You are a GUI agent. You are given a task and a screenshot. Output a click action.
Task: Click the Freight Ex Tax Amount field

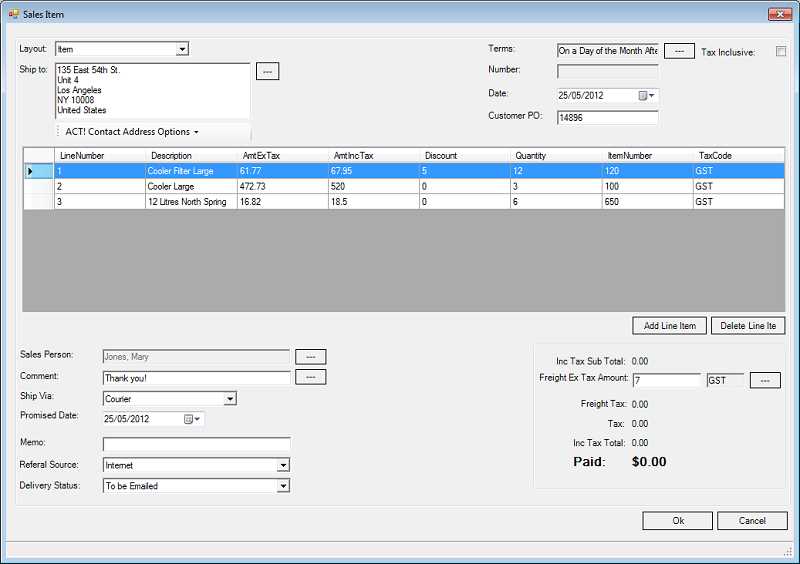click(x=667, y=380)
